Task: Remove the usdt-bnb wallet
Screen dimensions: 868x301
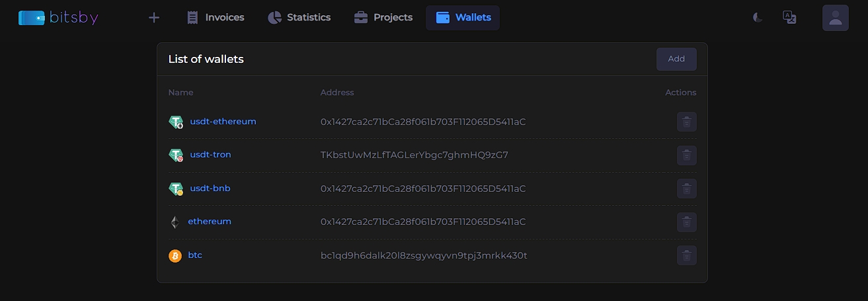Action: click(x=686, y=189)
